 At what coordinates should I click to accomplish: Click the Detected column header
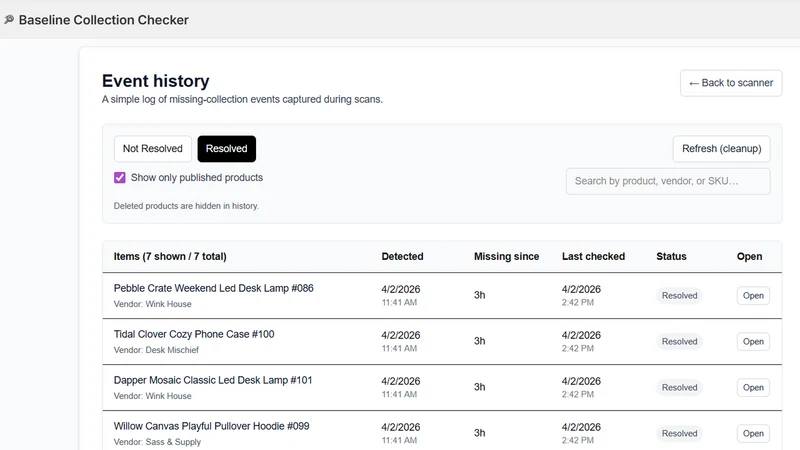coord(402,257)
